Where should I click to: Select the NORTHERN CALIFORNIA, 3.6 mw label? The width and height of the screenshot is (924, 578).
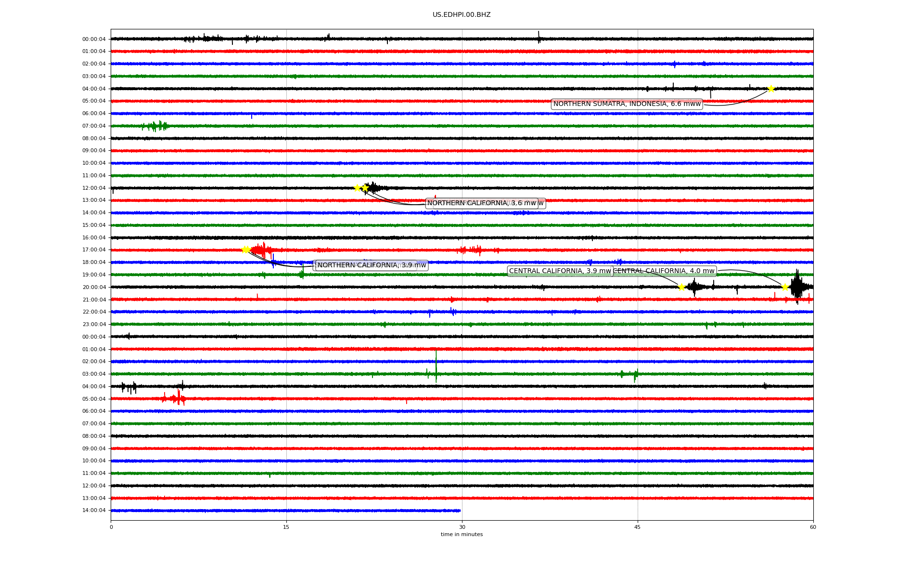(x=481, y=203)
